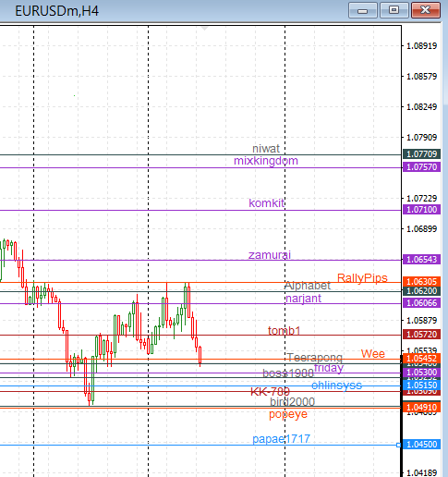Select the niwat line label

(x=266, y=149)
